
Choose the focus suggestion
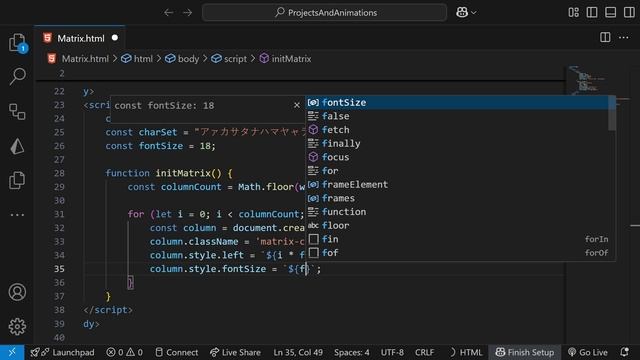457,157
